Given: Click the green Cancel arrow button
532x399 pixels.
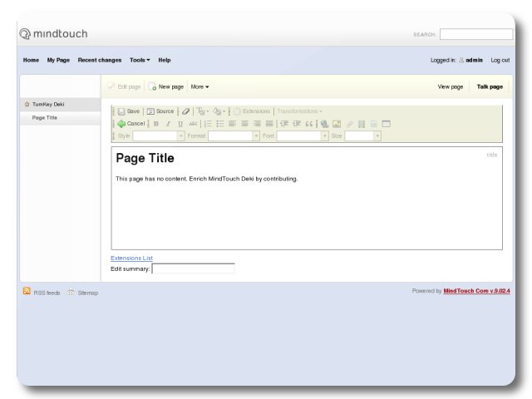Looking at the screenshot, I should coord(131,124).
